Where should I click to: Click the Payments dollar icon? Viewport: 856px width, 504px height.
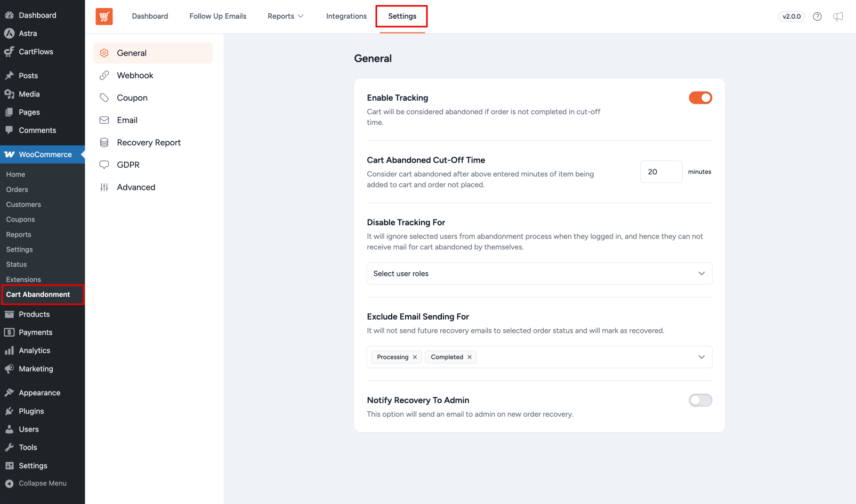point(9,332)
